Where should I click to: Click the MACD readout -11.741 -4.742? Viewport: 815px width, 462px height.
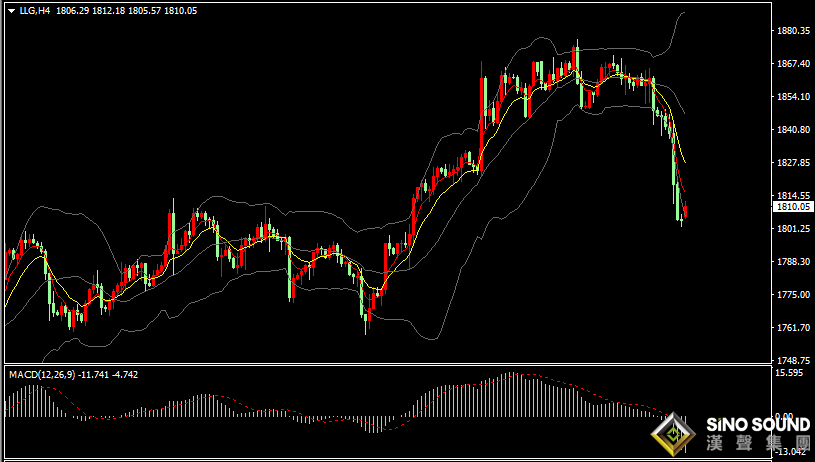pos(109,375)
